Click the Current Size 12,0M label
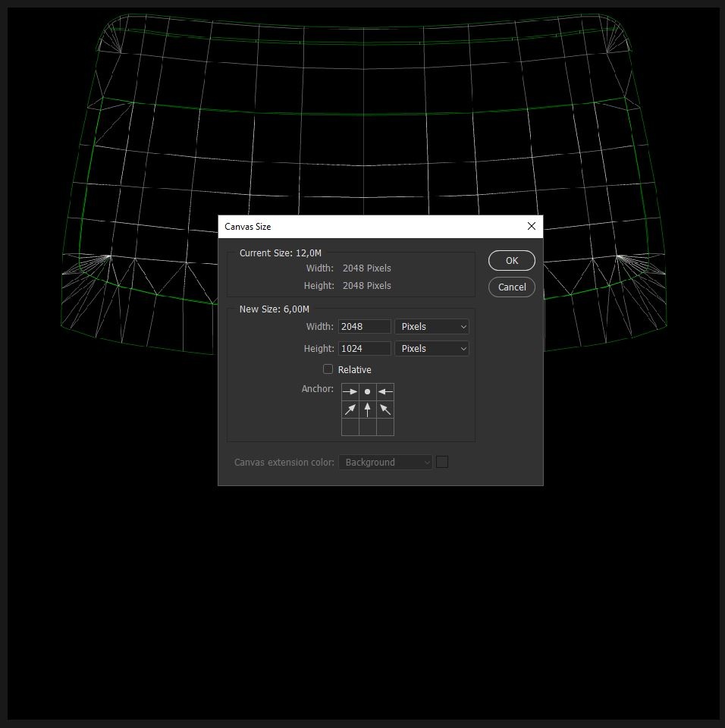The width and height of the screenshot is (725, 728). tap(280, 253)
